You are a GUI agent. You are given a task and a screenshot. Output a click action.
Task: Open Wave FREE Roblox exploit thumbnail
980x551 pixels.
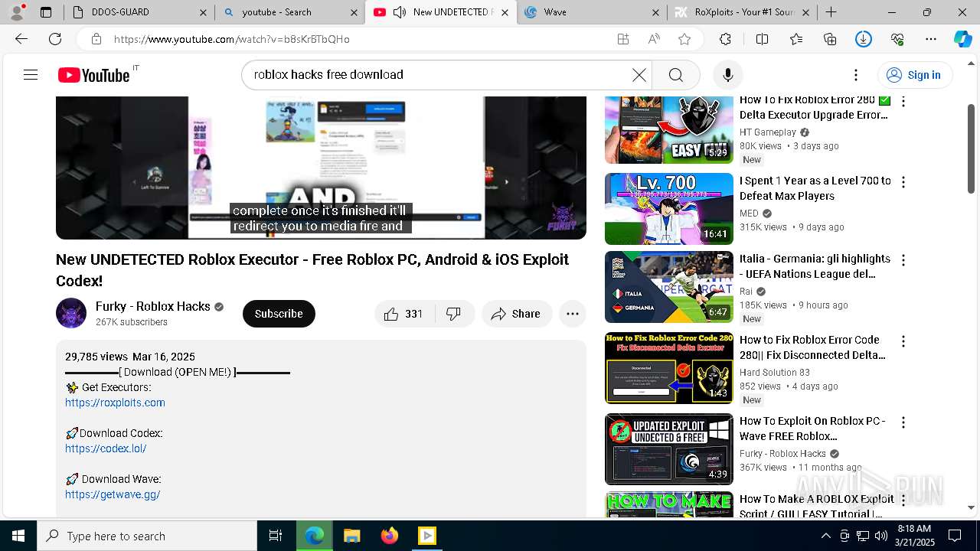(669, 449)
